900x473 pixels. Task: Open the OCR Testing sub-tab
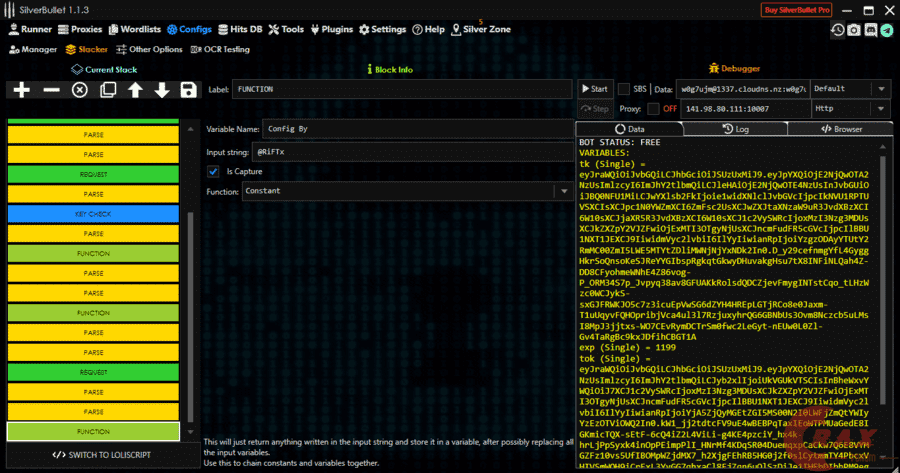(x=220, y=49)
